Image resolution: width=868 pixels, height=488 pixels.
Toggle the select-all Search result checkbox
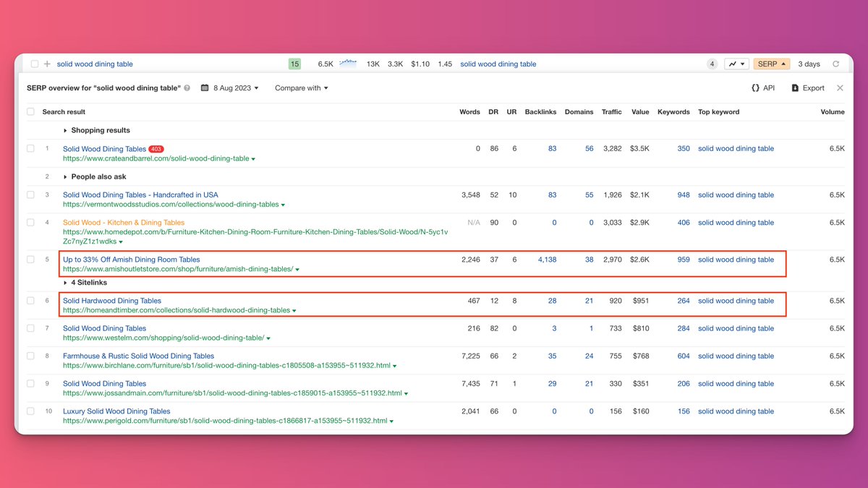30,112
